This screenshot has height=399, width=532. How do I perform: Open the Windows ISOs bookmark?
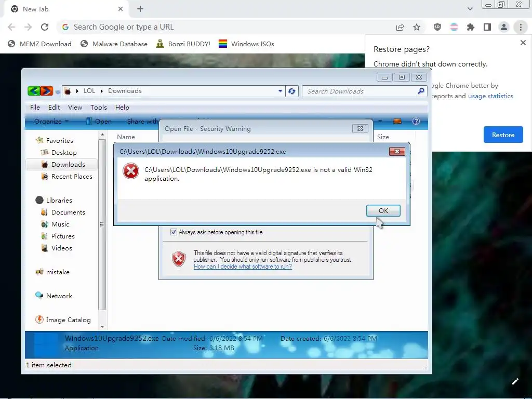246,44
